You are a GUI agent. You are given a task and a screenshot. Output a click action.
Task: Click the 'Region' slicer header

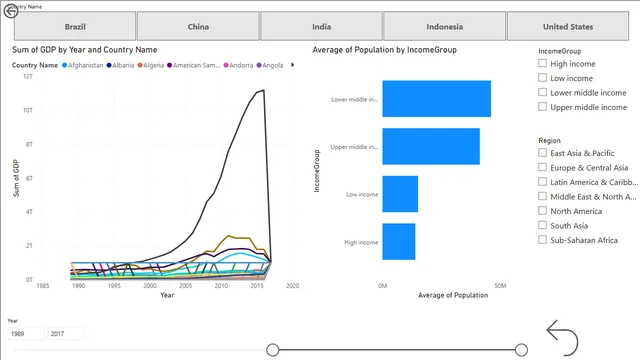[549, 140]
